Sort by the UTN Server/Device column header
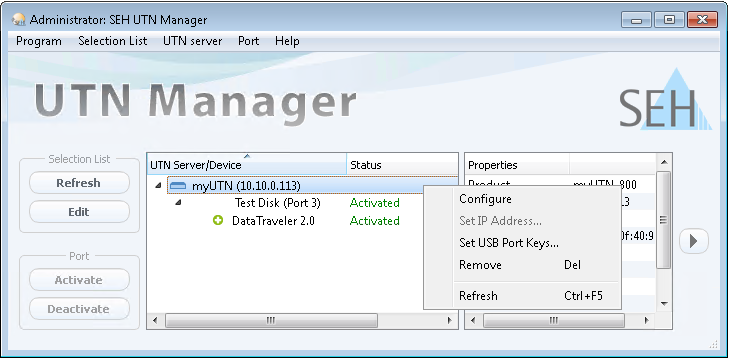Viewport: 730px width, 360px height. click(247, 165)
